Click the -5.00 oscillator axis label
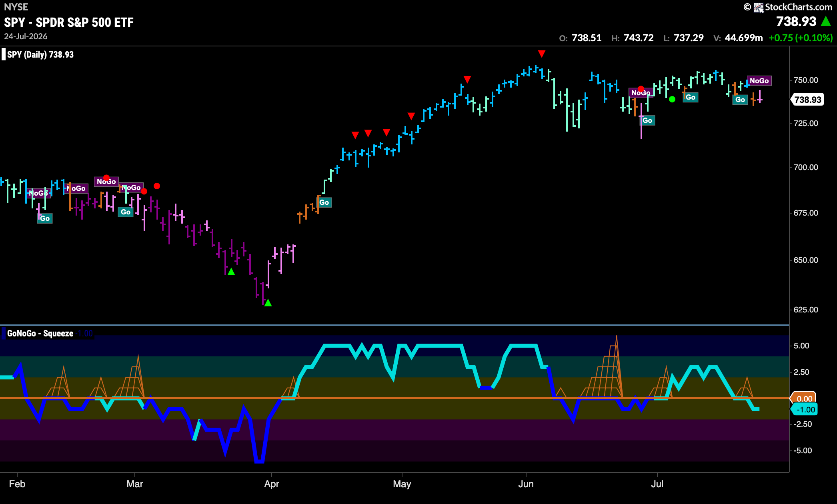Screen dimensions: 837x504 tap(803, 450)
